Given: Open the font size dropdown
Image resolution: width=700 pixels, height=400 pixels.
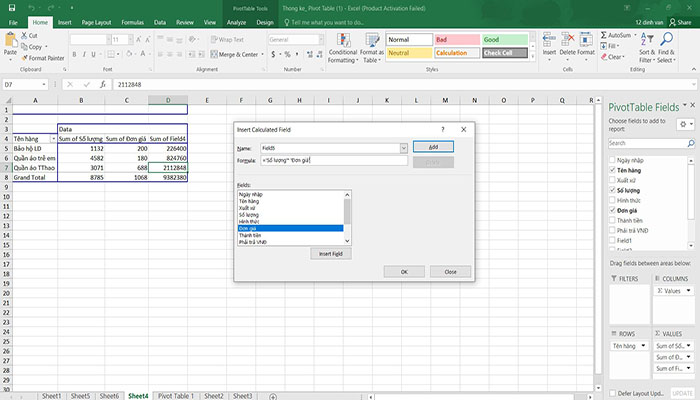Looking at the screenshot, I should click(130, 40).
